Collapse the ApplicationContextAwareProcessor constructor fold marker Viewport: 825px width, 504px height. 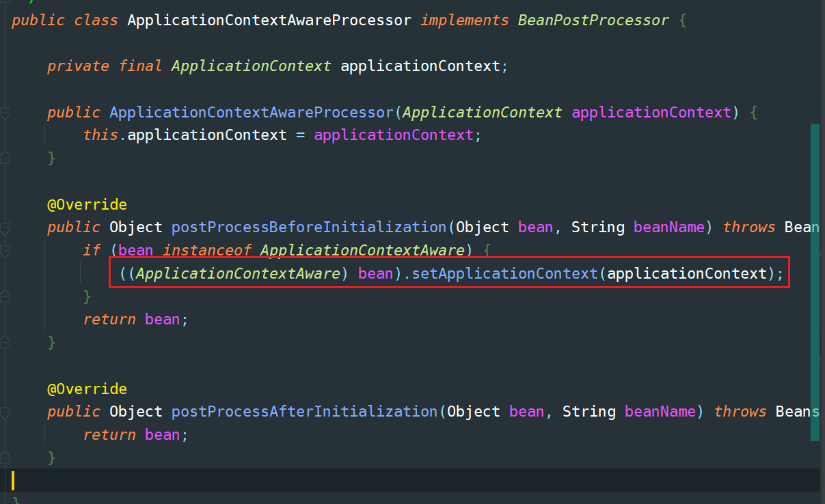click(x=5, y=113)
